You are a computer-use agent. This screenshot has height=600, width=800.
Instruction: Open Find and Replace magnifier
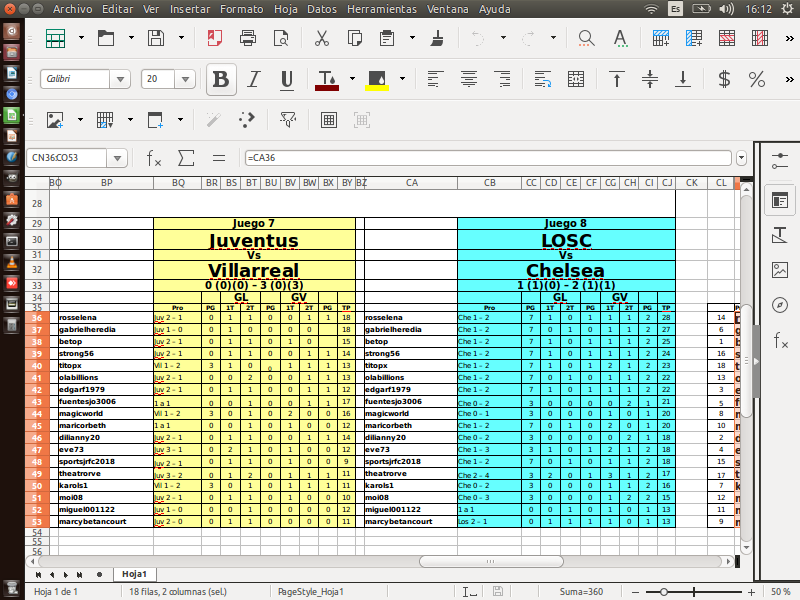(586, 38)
